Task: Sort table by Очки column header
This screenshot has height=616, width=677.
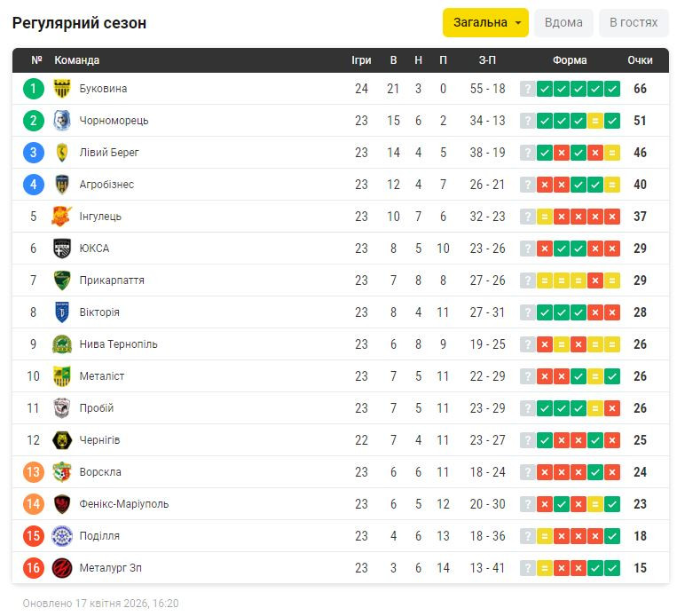Action: (x=640, y=60)
